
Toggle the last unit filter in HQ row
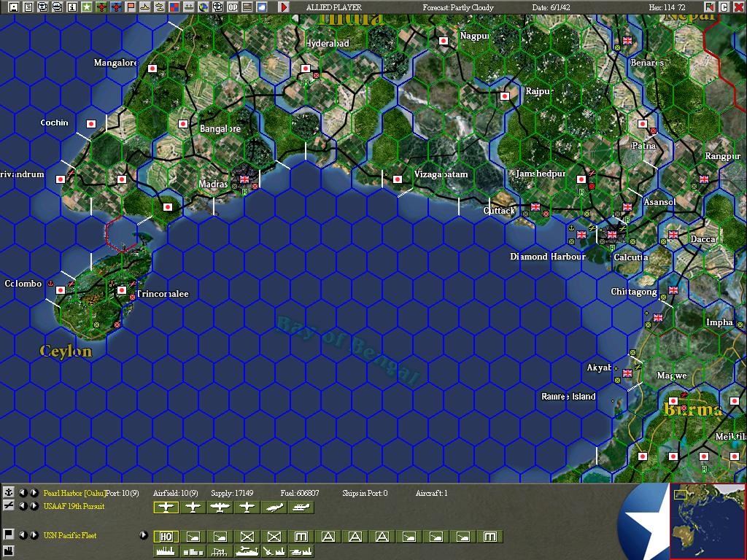(489, 537)
